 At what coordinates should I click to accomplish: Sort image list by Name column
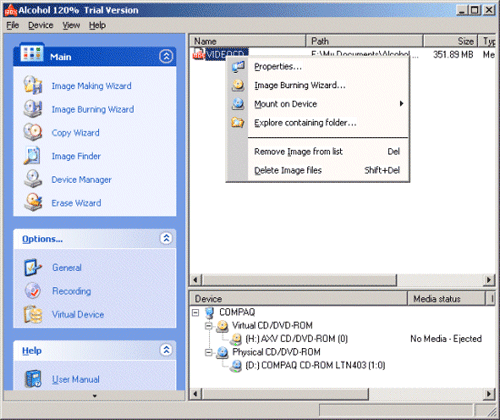coord(247,41)
